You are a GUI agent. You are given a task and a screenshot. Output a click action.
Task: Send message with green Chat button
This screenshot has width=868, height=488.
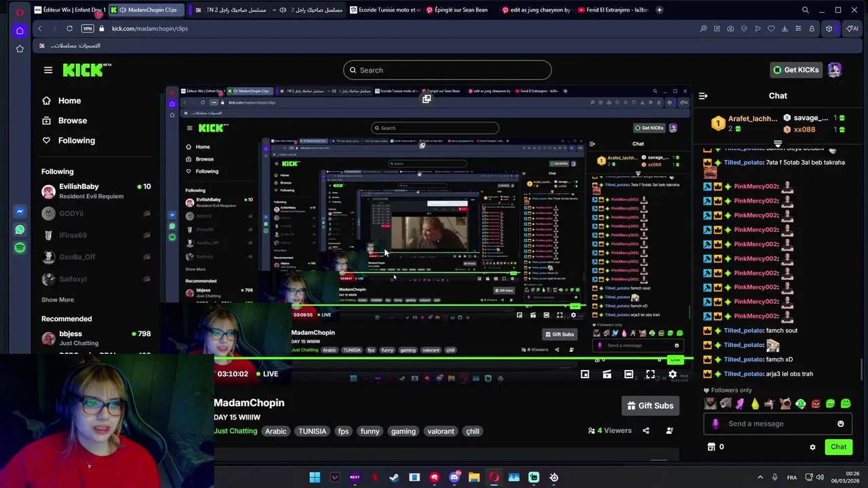coord(838,447)
